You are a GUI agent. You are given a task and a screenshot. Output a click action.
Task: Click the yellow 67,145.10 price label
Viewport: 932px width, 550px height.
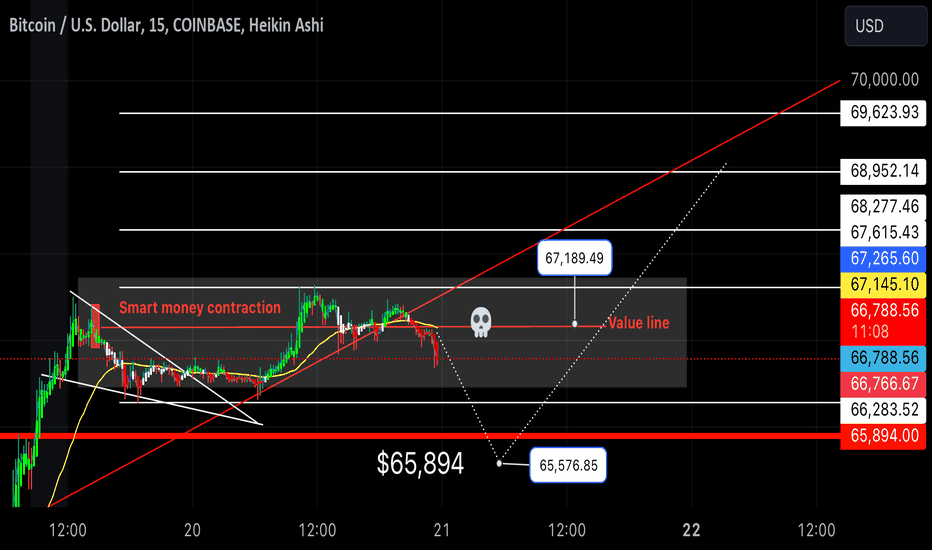point(883,284)
